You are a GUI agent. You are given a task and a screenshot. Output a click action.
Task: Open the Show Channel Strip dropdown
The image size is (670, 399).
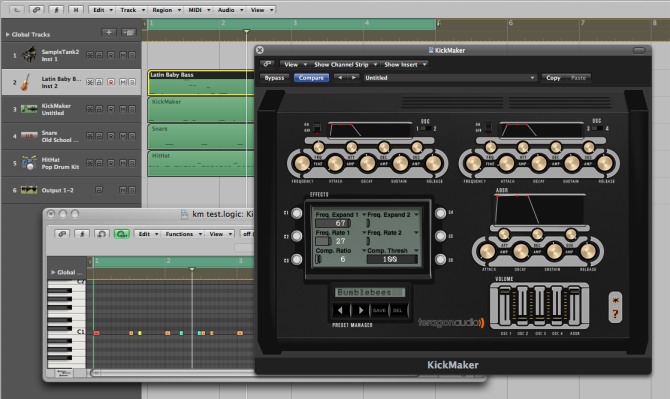pos(345,64)
